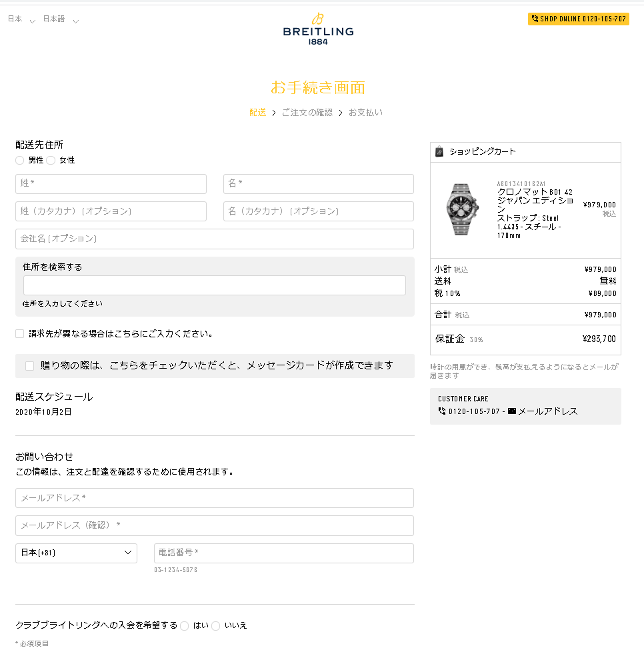Click the Chronomat watch thumbnail
This screenshot has width=644, height=652.
(462, 209)
